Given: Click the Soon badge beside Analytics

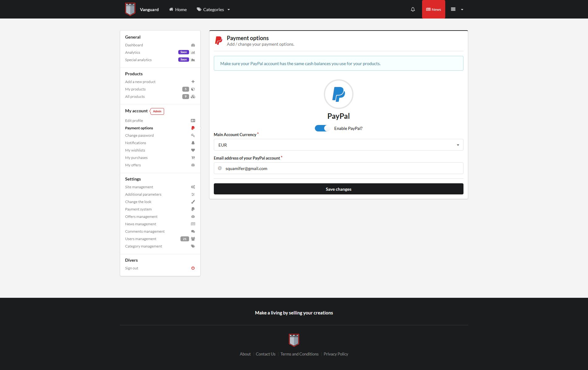Looking at the screenshot, I should point(184,52).
